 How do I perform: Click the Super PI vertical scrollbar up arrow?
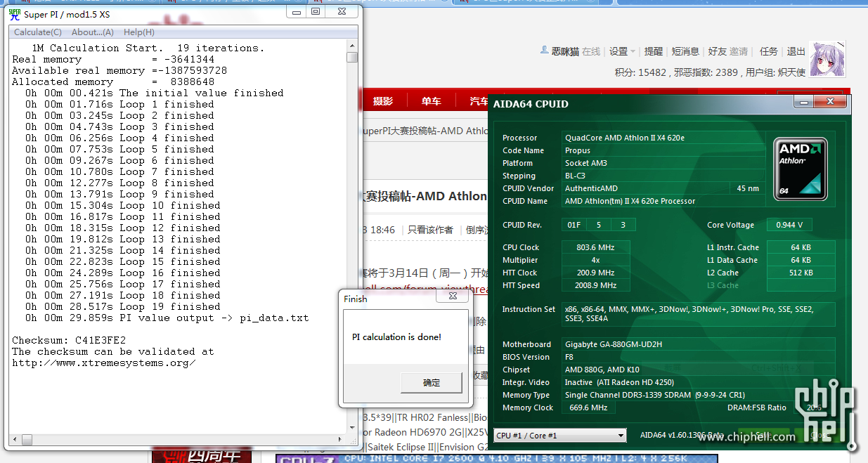pos(352,46)
